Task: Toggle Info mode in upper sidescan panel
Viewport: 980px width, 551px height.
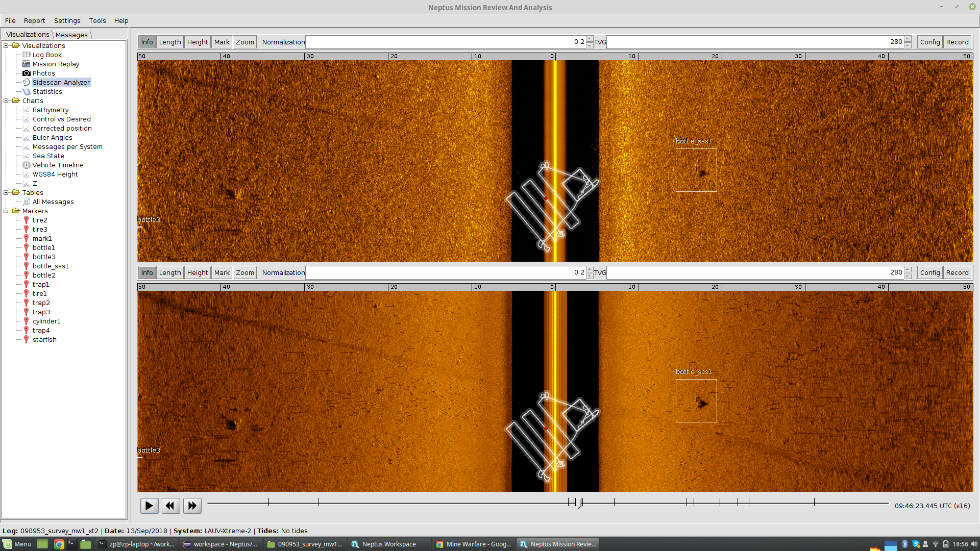Action: pos(147,42)
